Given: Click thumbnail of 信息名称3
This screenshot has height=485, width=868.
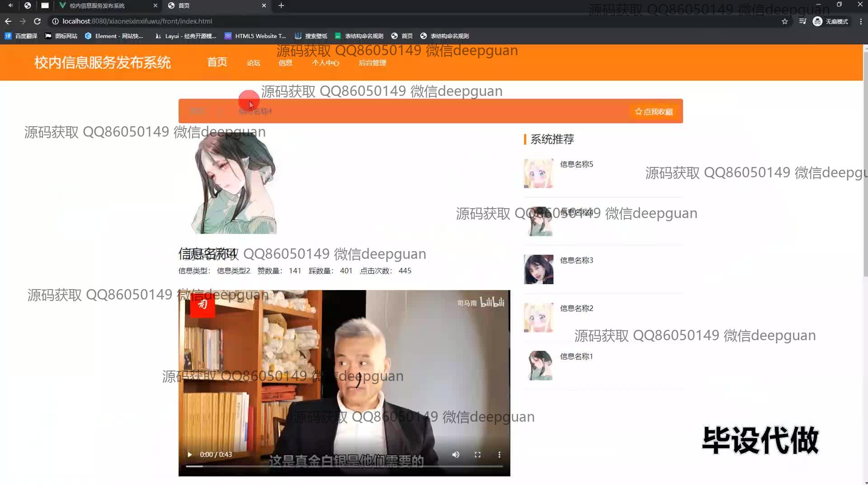Looking at the screenshot, I should 538,269.
